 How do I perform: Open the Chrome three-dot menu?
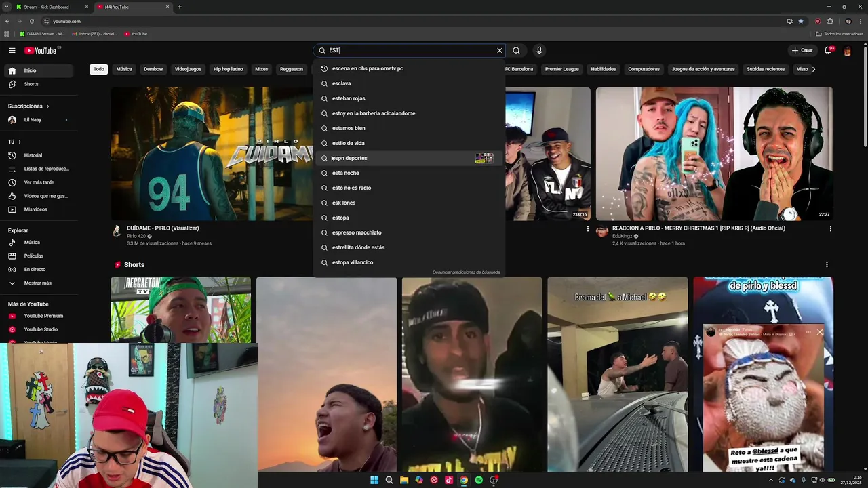pyautogui.click(x=861, y=21)
